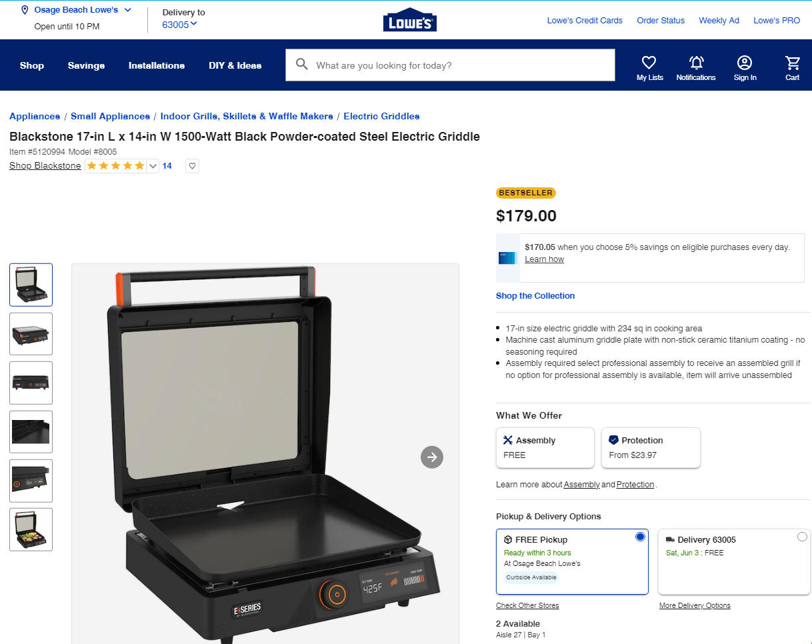This screenshot has height=644, width=812.
Task: Save item with the heart favorite icon
Action: (x=192, y=166)
